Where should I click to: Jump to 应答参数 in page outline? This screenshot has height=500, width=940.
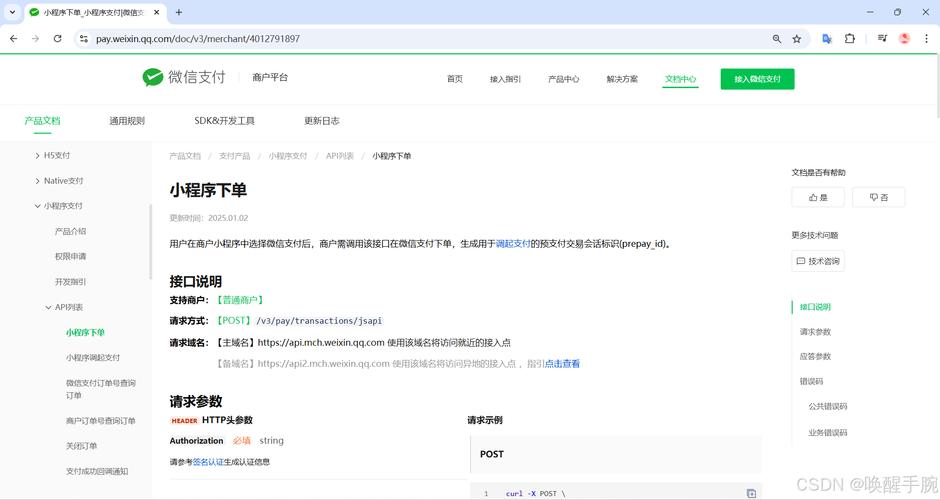click(815, 356)
